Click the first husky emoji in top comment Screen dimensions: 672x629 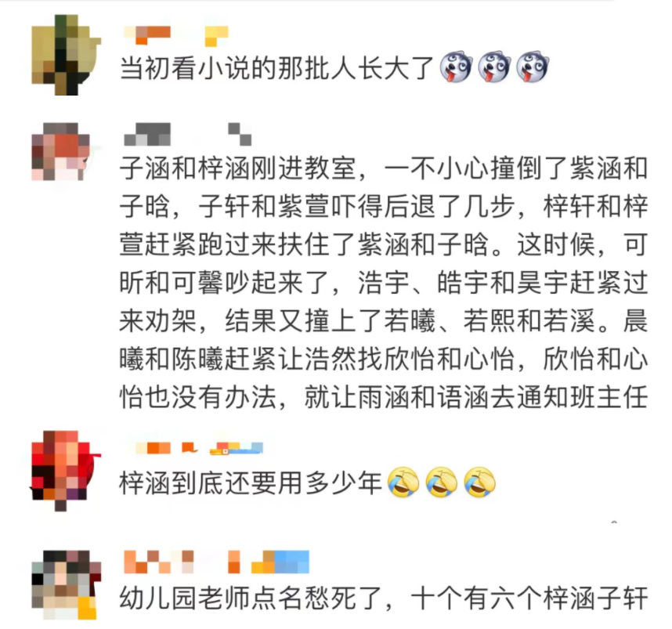coord(456,67)
